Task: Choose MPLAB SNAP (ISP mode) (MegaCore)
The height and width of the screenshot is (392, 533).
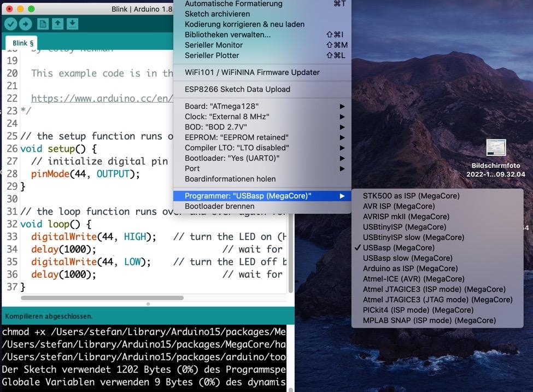Action: pos(437,320)
